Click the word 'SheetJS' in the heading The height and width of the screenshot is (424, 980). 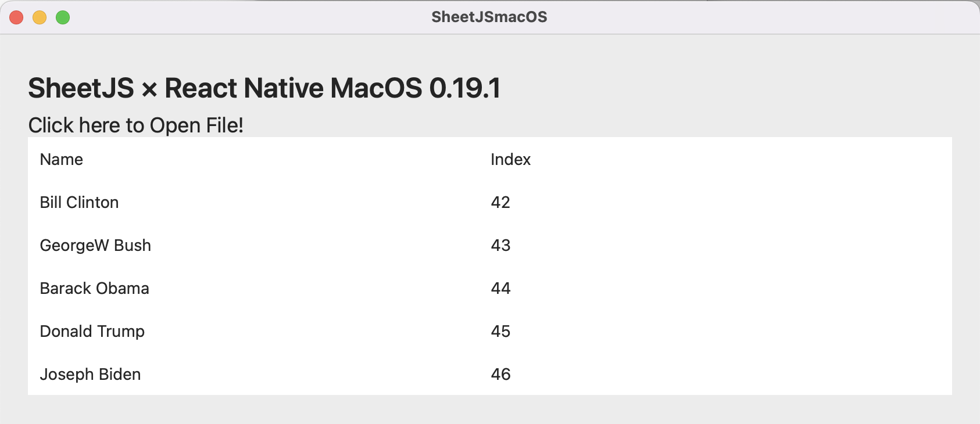pyautogui.click(x=81, y=88)
